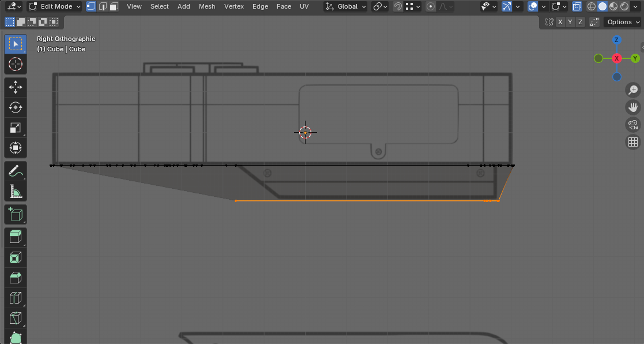Click the Zoom view magnifier icon
The height and width of the screenshot is (344, 644).
click(633, 89)
